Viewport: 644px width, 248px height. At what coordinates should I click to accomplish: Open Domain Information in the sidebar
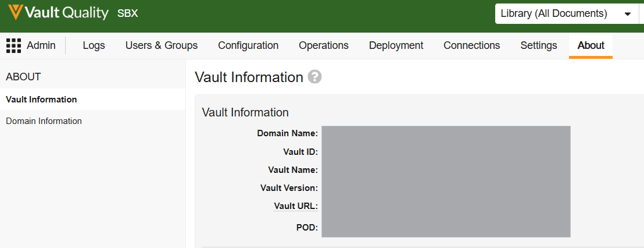(44, 121)
